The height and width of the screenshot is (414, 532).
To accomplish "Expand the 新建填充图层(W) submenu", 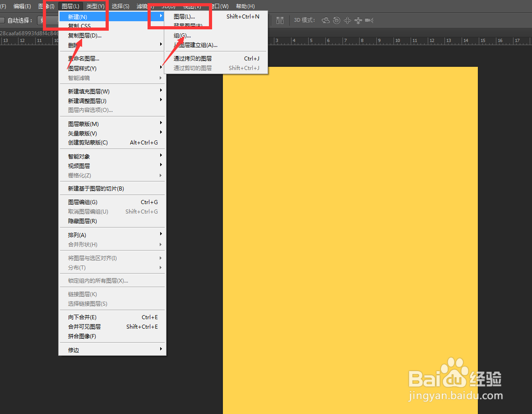I will point(112,91).
